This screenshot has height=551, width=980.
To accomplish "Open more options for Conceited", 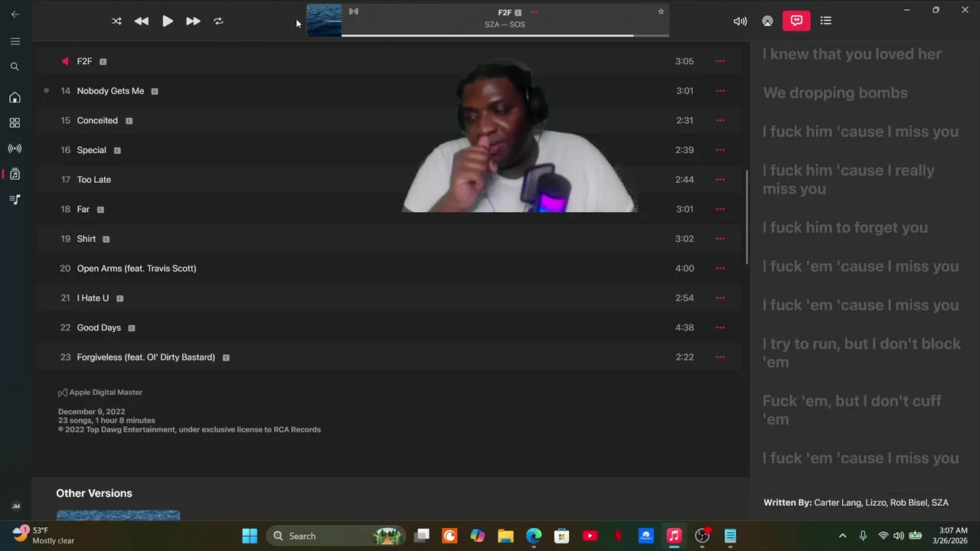I will click(720, 120).
